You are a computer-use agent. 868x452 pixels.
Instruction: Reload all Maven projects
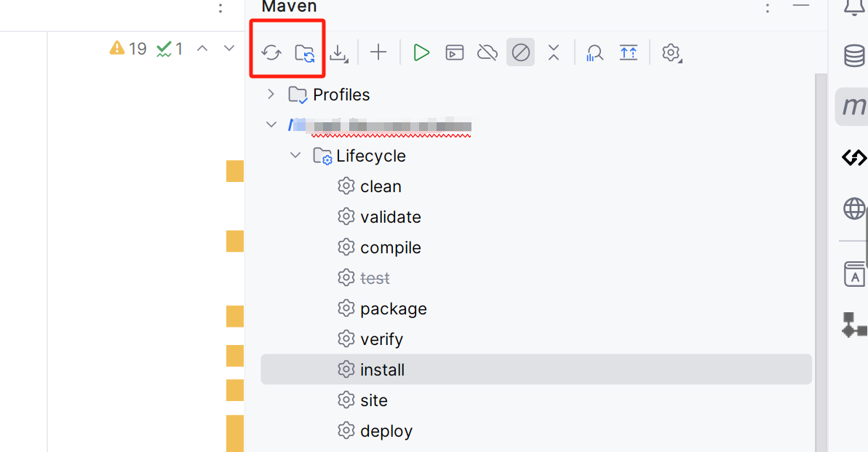(x=271, y=52)
